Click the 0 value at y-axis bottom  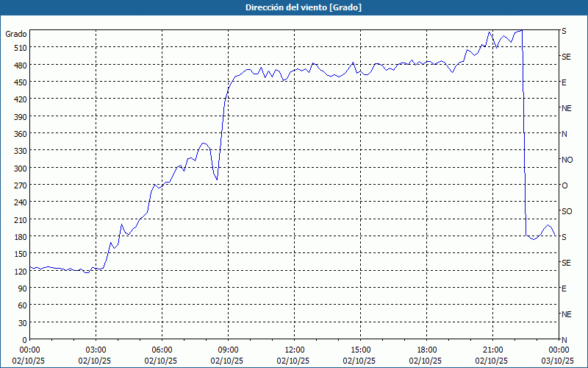[x=24, y=340]
